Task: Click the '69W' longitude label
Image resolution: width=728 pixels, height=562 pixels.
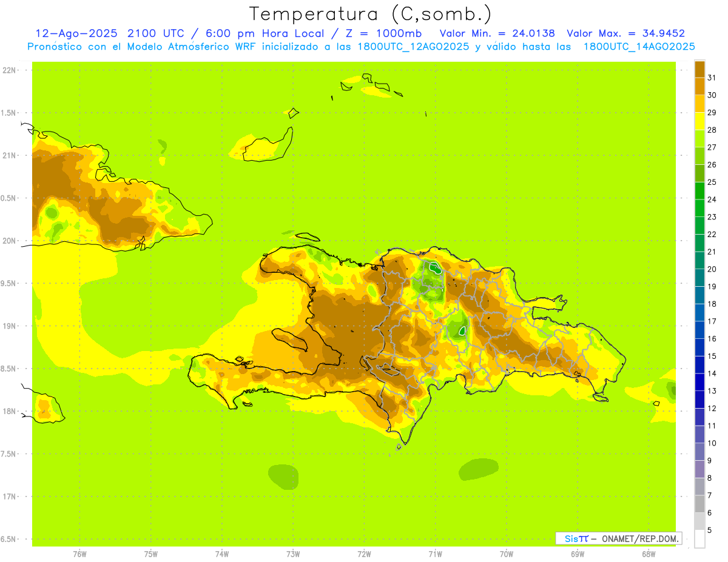Action: 578,554
